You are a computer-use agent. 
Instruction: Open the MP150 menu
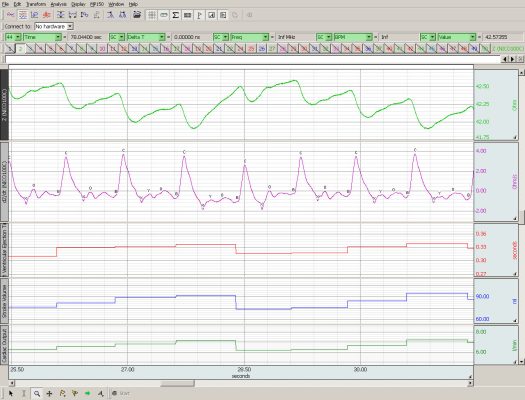(x=97, y=4)
